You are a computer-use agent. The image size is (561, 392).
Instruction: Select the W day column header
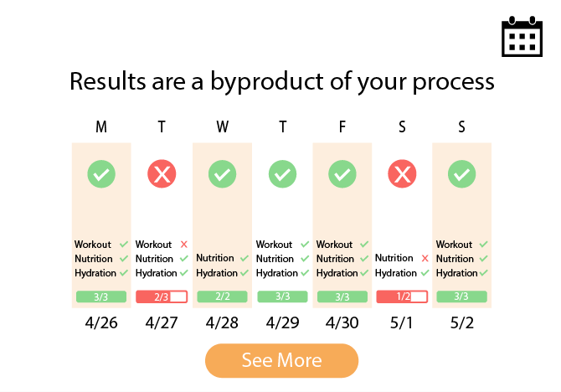222,126
